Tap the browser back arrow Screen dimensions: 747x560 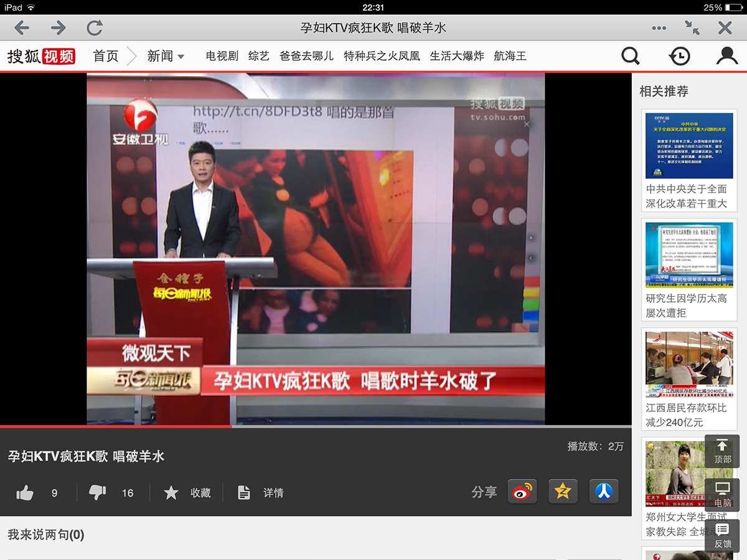(22, 28)
